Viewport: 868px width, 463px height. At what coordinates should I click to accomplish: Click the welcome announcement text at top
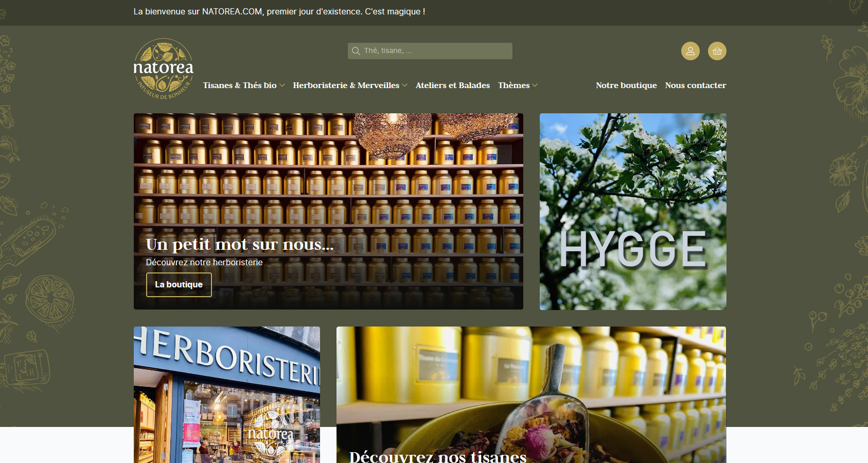click(x=279, y=12)
